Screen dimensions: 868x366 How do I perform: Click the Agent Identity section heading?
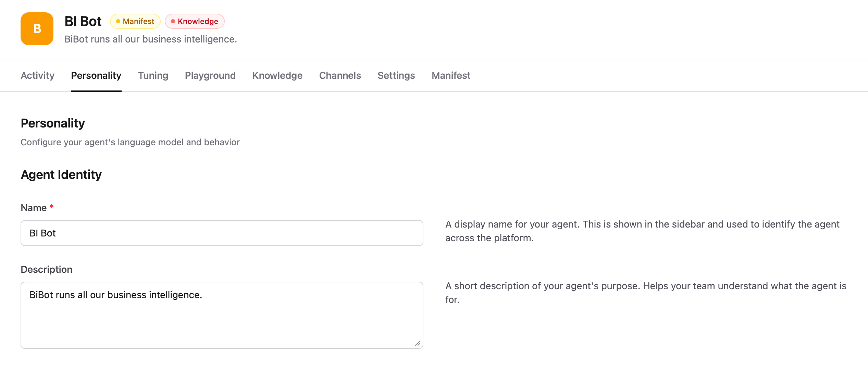click(x=61, y=174)
